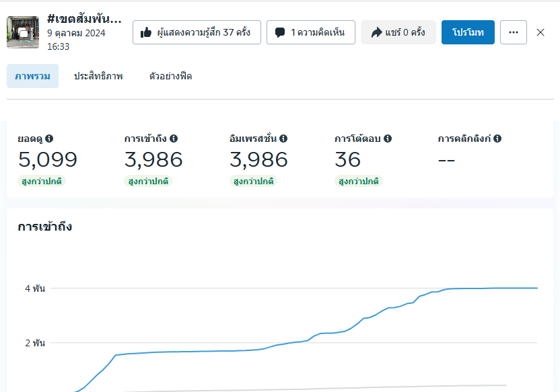The width and height of the screenshot is (560, 392).
Task: Switch to the ตัวอย่างฟีด tab
Action: pos(170,76)
